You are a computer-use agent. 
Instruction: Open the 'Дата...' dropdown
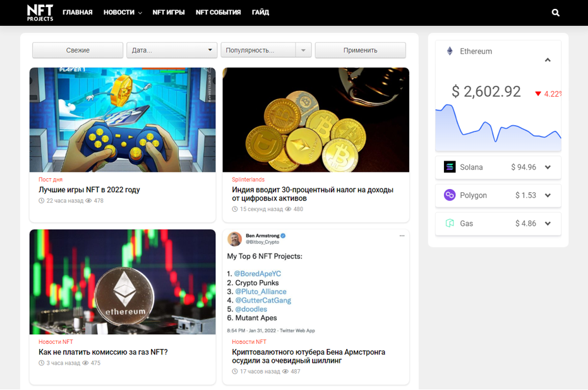tap(172, 51)
